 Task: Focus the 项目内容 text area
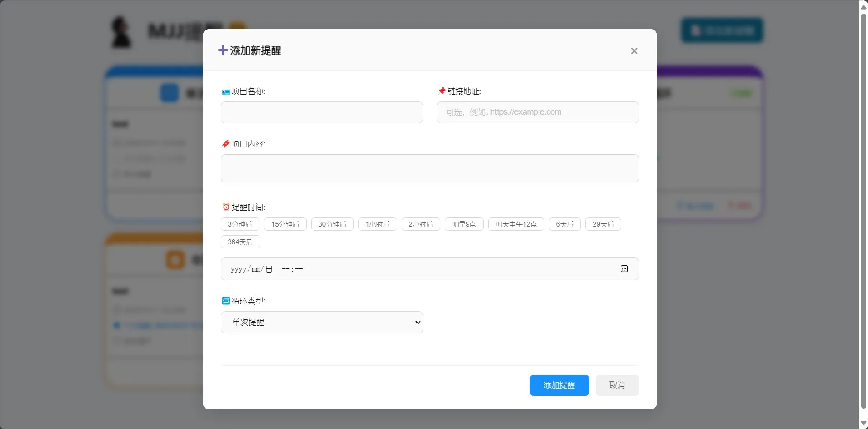point(429,168)
